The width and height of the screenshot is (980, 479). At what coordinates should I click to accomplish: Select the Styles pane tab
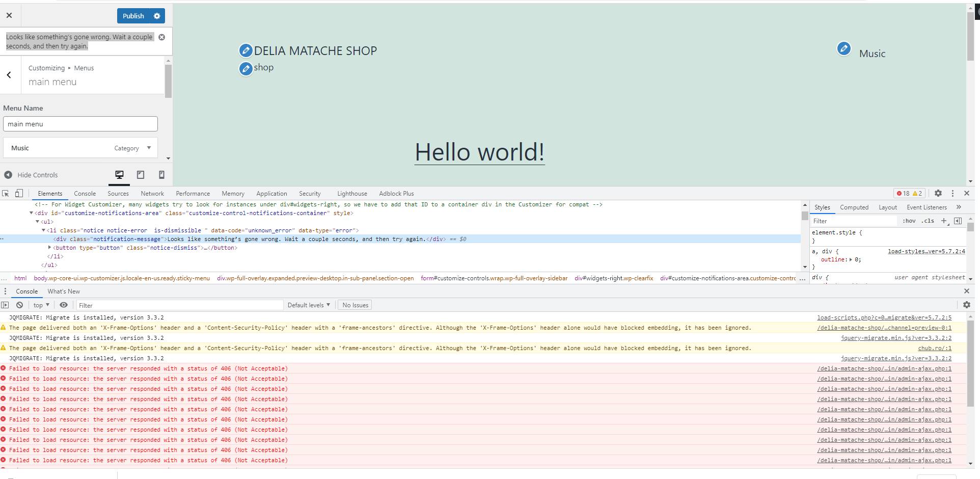pyautogui.click(x=822, y=207)
